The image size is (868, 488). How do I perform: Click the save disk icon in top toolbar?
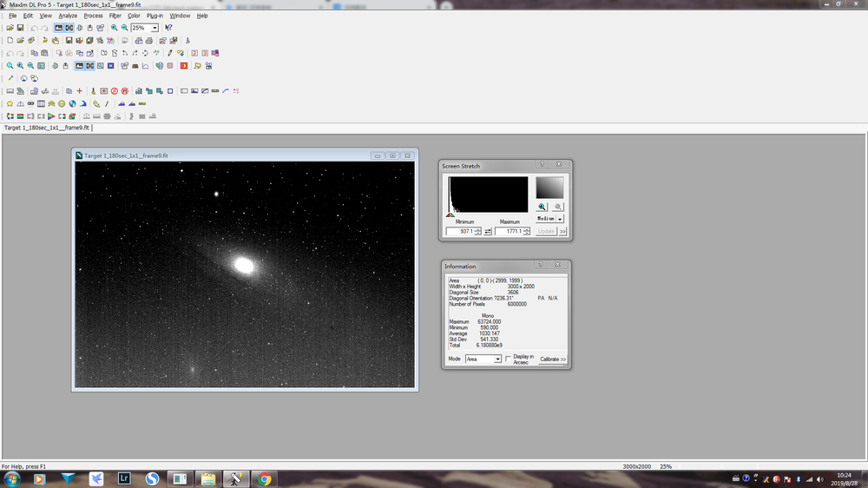point(21,28)
